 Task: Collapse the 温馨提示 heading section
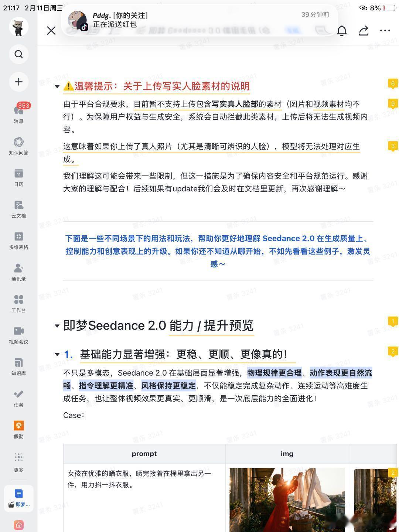coord(57,87)
